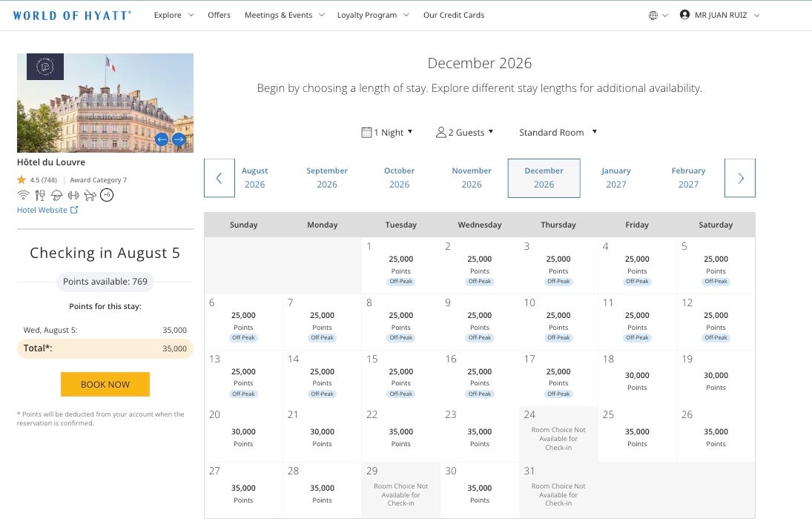812x530 pixels.
Task: Select the dining amenity icon
Action: [x=39, y=195]
